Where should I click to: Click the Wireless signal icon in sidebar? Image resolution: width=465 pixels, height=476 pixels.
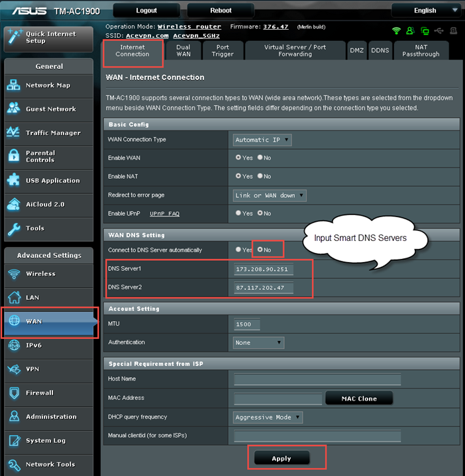[14, 274]
